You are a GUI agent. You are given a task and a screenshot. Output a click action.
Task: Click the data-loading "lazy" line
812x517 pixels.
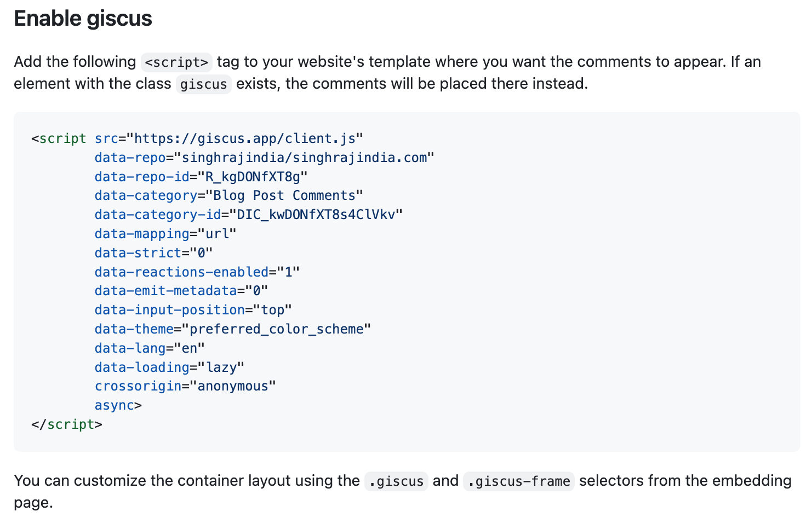[169, 367]
